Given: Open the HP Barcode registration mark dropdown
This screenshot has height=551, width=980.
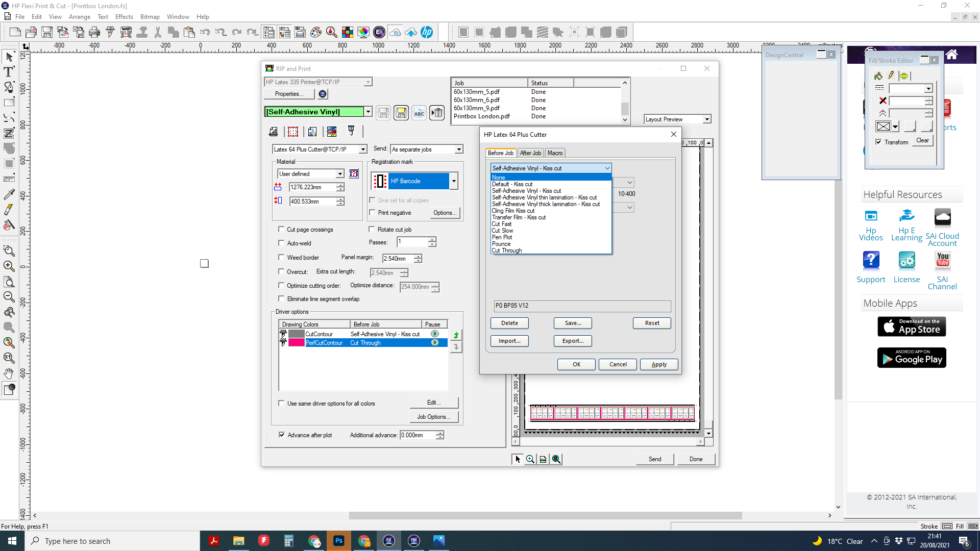Looking at the screenshot, I should tap(453, 181).
